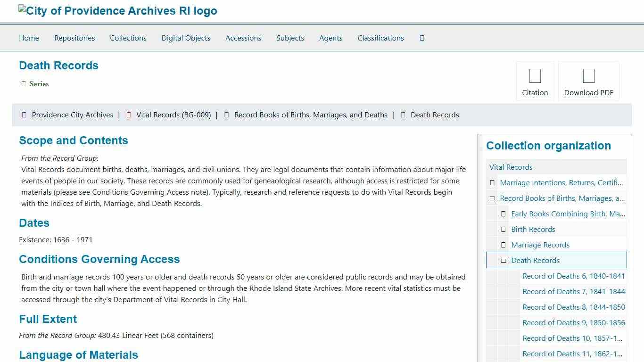Click icon beside Vital Records (RG-009) breadcrumb
Image resolution: width=644 pixels, height=362 pixels.
129,115
